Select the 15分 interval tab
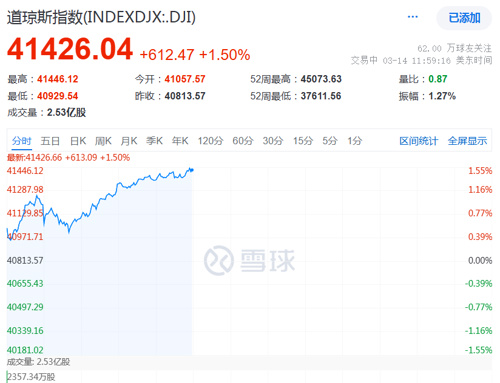The image size is (500, 383). click(303, 141)
